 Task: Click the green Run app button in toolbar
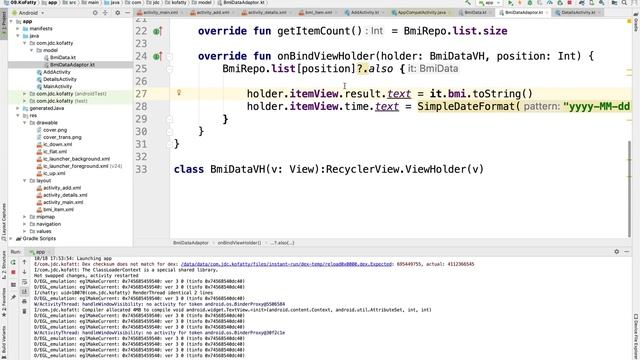point(510,3)
